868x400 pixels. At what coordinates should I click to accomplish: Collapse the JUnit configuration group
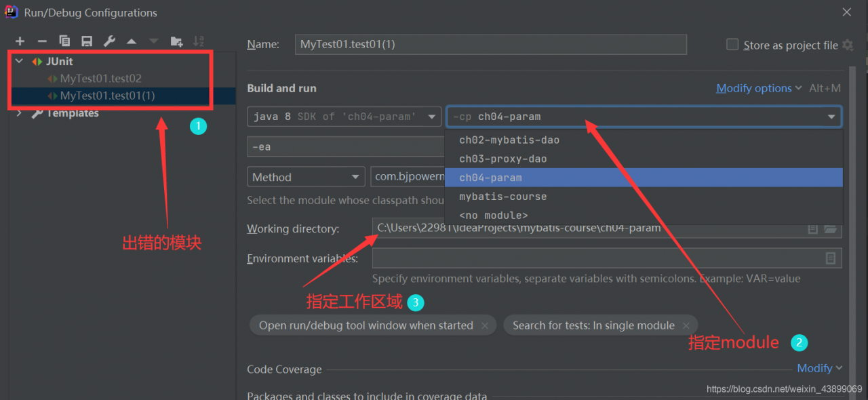(x=18, y=61)
